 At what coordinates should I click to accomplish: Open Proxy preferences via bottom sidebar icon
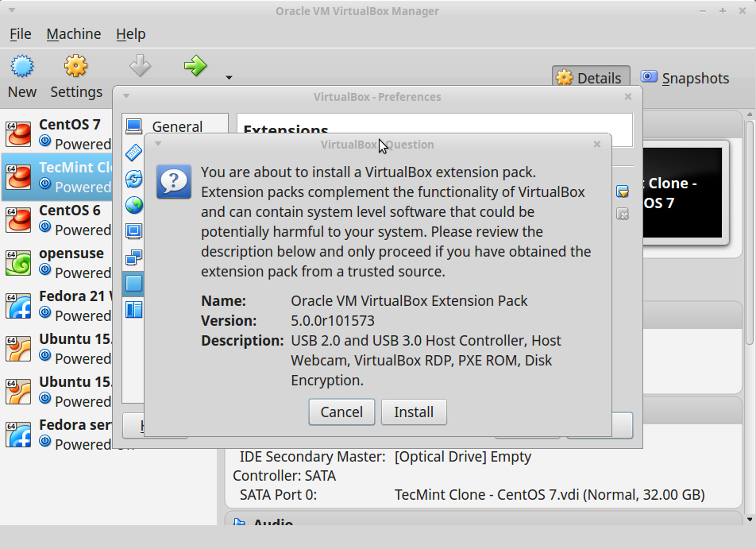(133, 310)
